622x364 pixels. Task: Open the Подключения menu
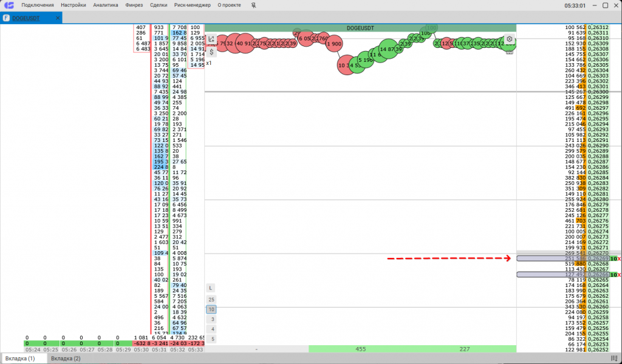click(38, 5)
